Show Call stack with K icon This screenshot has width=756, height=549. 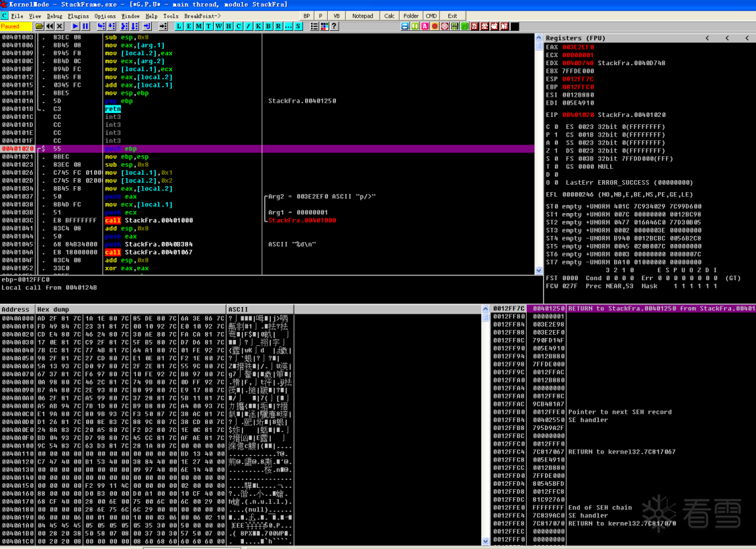tap(259, 26)
